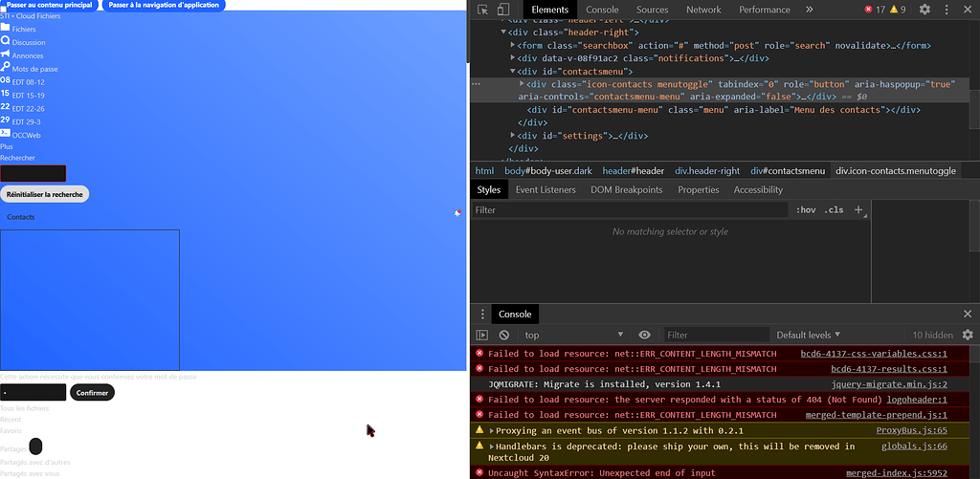Select the Styles tab
Screen dimensions: 980x479
coord(489,190)
